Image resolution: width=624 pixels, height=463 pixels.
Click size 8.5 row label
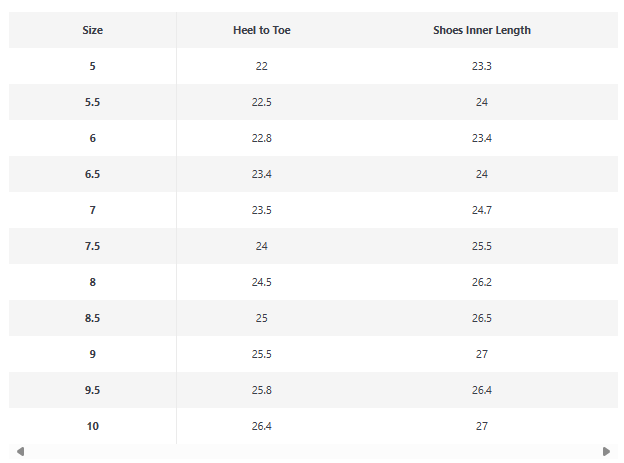pyautogui.click(x=92, y=318)
